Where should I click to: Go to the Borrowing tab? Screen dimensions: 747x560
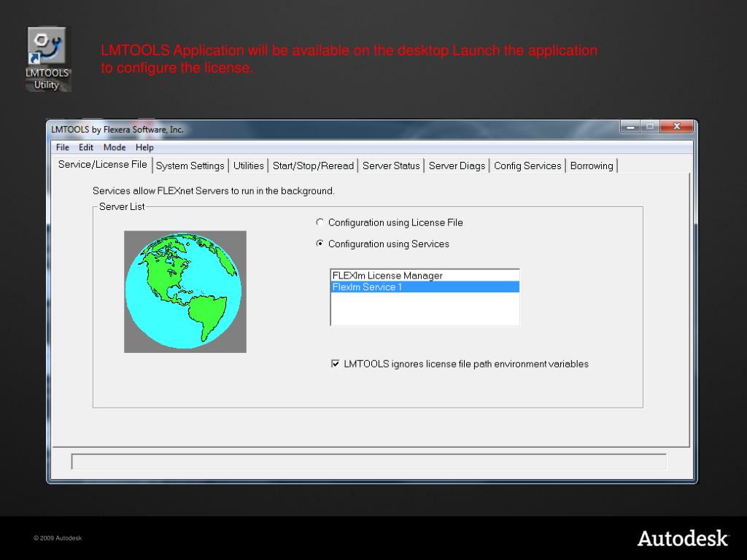(x=592, y=166)
